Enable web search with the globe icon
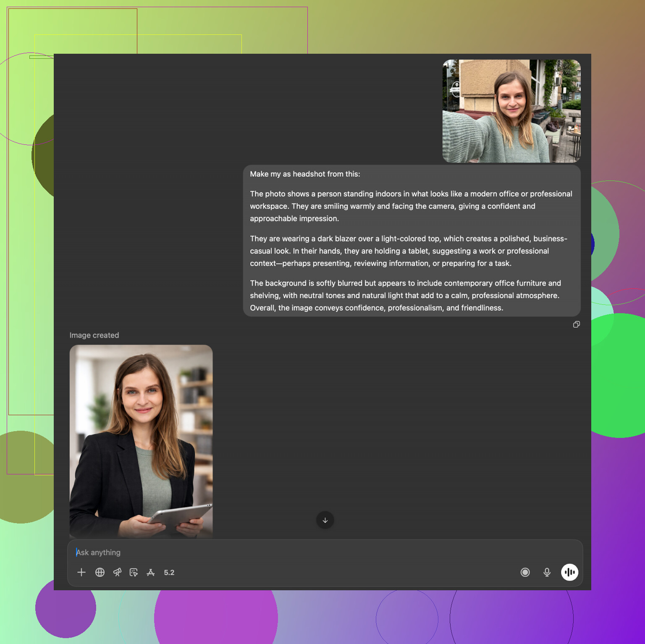This screenshot has height=644, width=645. pos(100,572)
